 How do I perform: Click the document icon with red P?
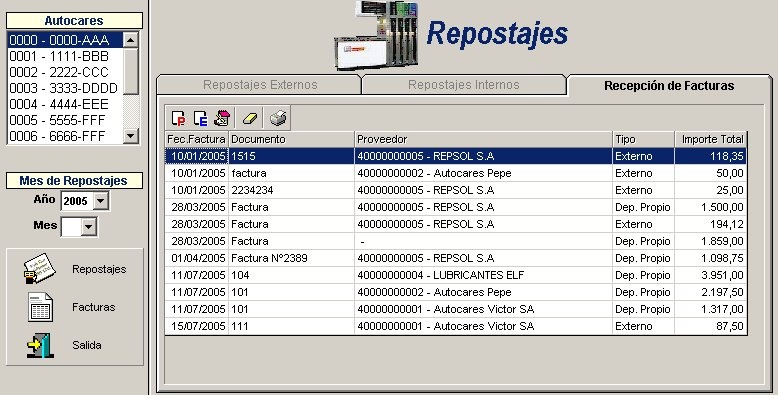[x=178, y=119]
